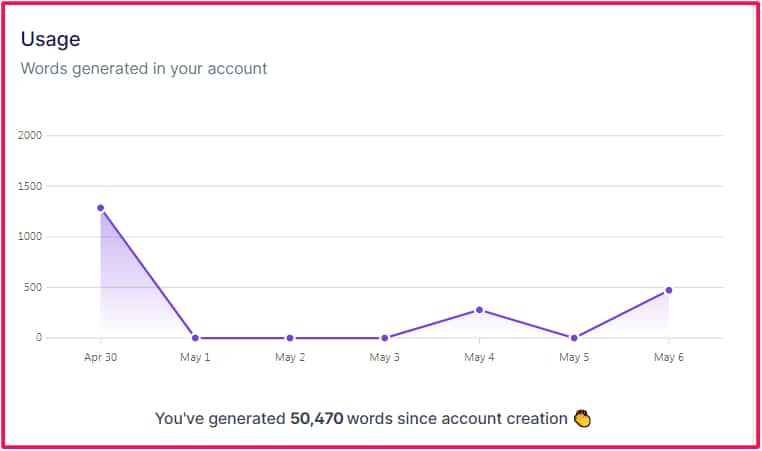762x451 pixels.
Task: Click the 500 y-axis label
Action: click(35, 287)
